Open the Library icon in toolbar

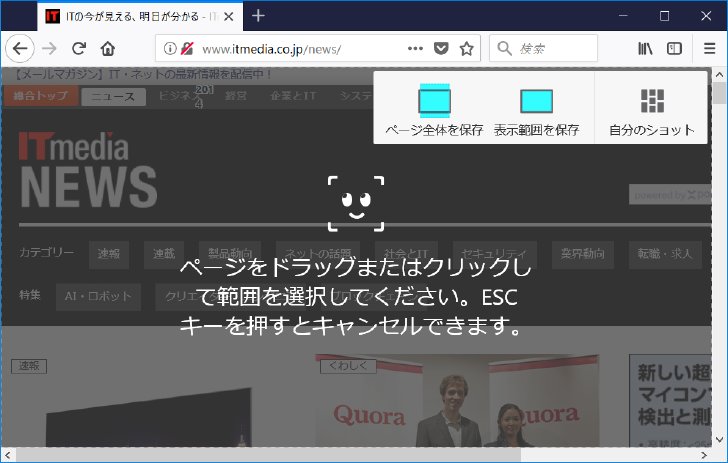(x=645, y=48)
